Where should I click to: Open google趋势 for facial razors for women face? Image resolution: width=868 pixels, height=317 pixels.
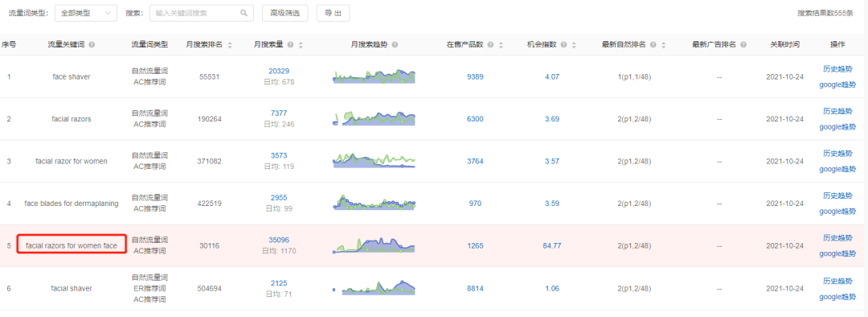click(x=837, y=253)
